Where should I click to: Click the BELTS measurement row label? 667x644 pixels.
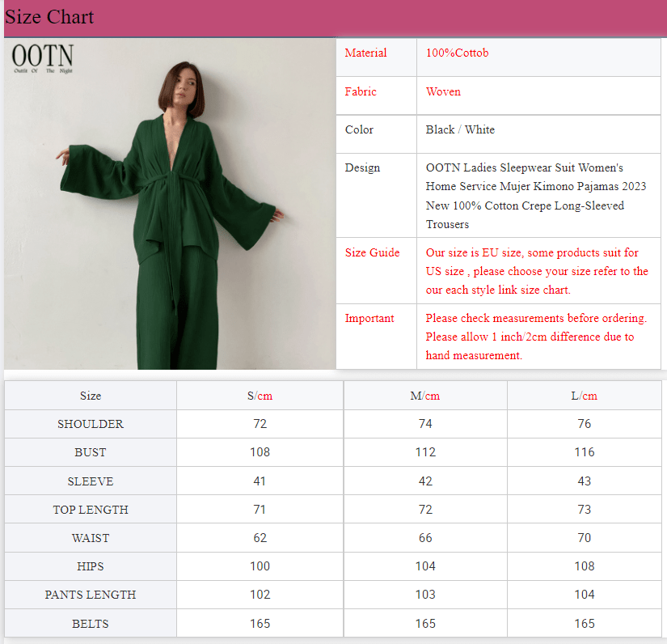(91, 623)
